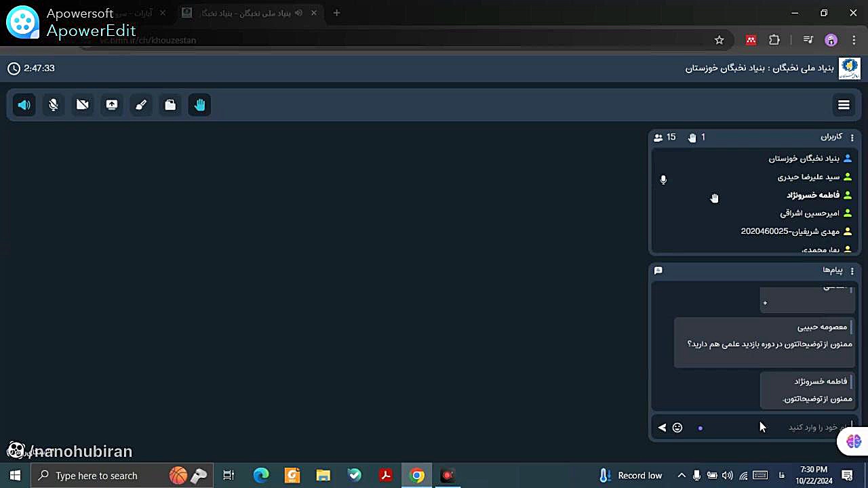Click فاطمه خسرونژاد's message ممنون از توضیحاتتون
868x488 pixels.
(807, 390)
